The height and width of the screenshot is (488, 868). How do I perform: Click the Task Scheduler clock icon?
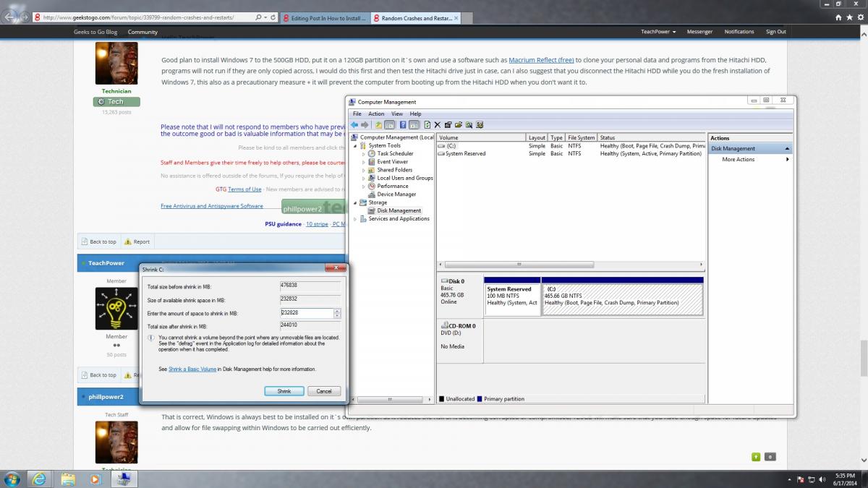[x=372, y=154]
